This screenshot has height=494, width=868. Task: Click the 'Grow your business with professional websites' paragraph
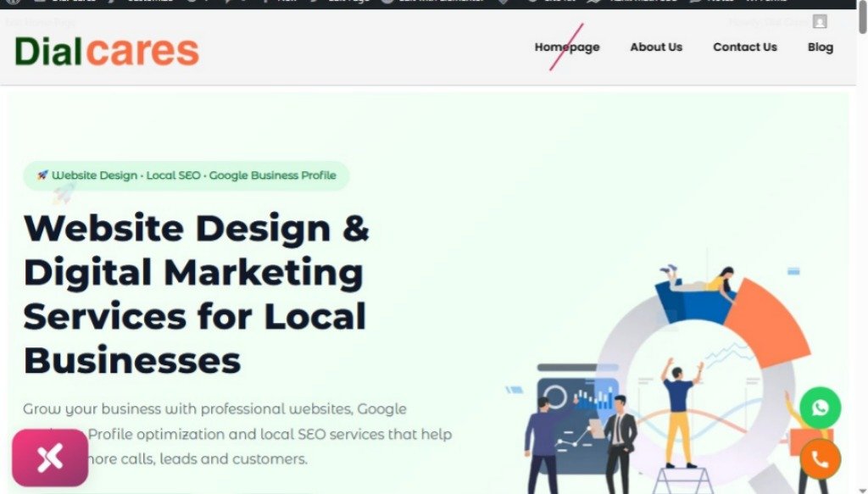[237, 434]
